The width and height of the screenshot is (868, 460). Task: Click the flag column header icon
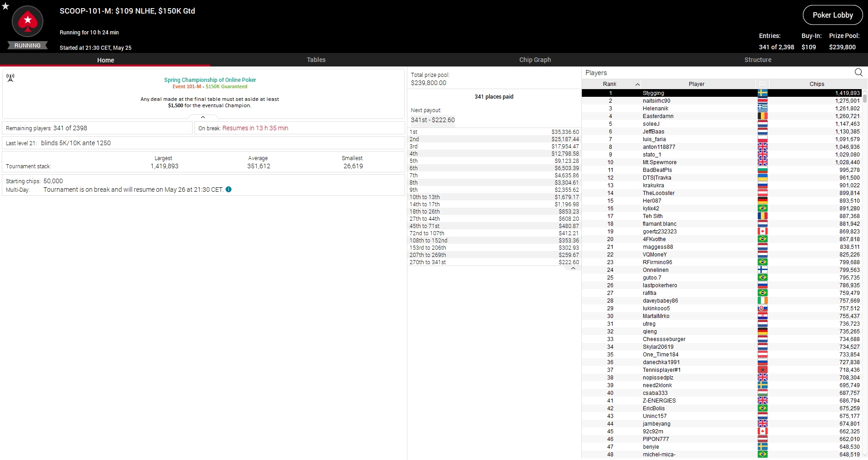[x=762, y=84]
